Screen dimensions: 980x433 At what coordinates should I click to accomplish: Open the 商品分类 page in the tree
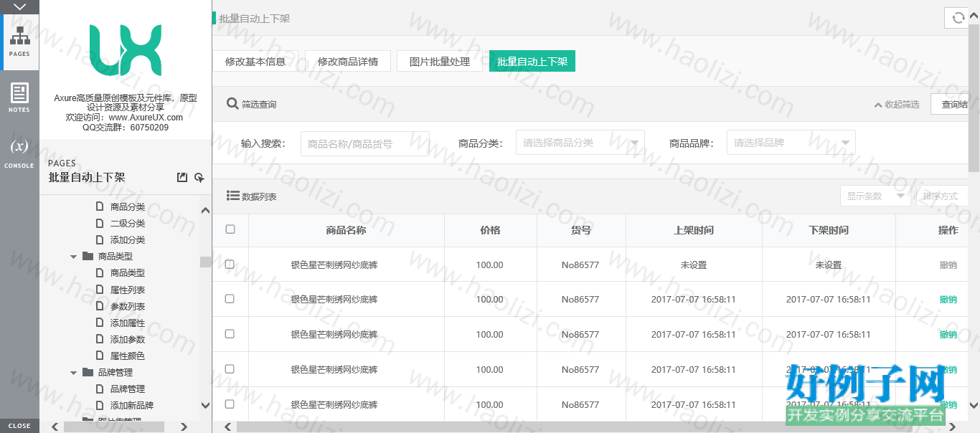(x=128, y=206)
